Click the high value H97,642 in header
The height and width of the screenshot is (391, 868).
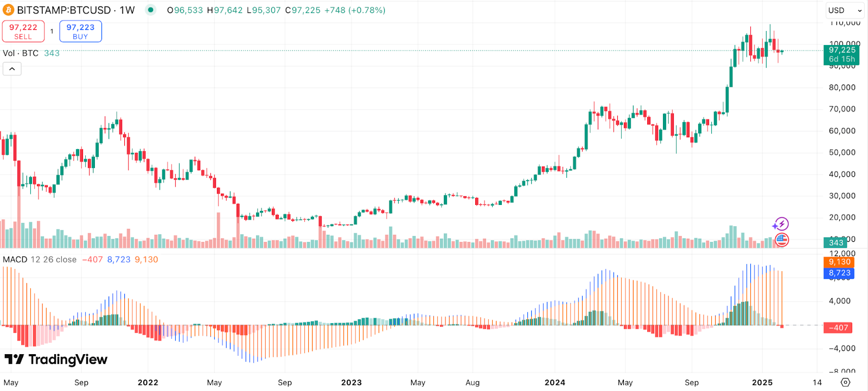225,10
